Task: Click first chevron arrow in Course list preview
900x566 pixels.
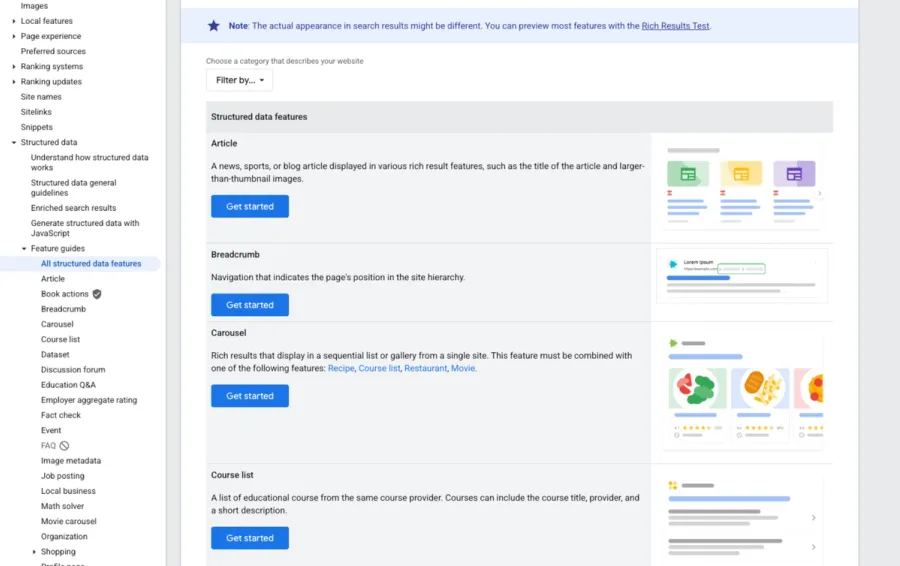Action: 813,518
